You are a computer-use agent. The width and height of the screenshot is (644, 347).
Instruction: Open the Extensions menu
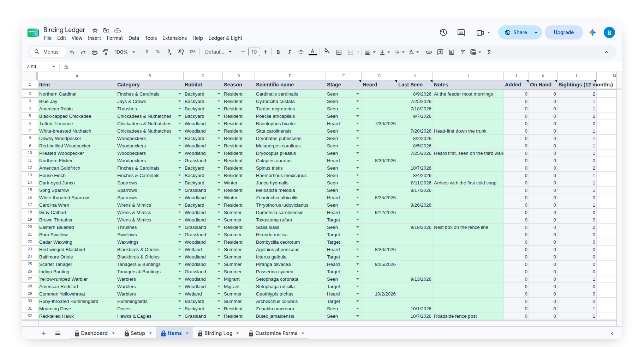174,38
